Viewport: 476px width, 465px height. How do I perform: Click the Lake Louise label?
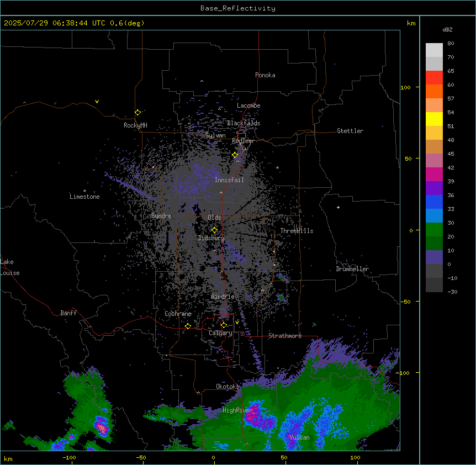tap(10, 267)
